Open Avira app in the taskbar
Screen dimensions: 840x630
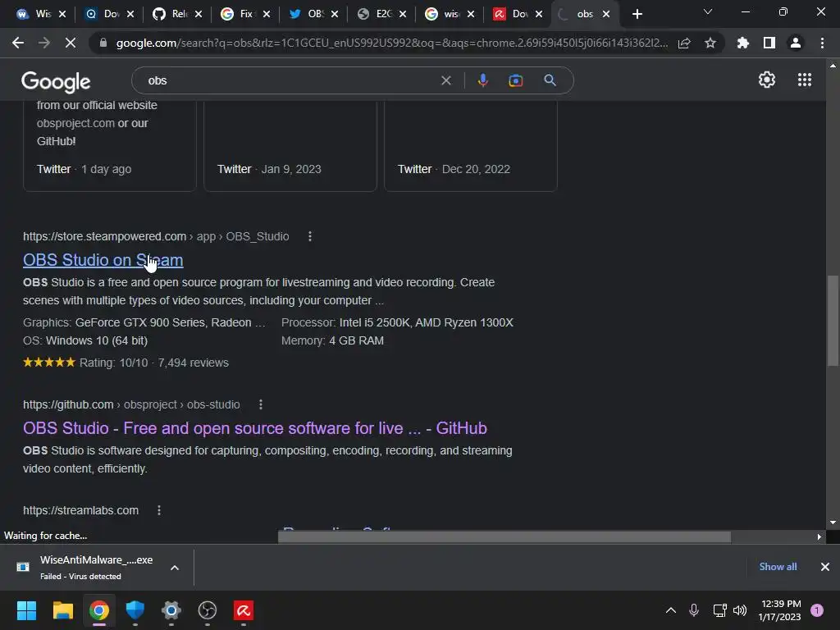pos(243,610)
